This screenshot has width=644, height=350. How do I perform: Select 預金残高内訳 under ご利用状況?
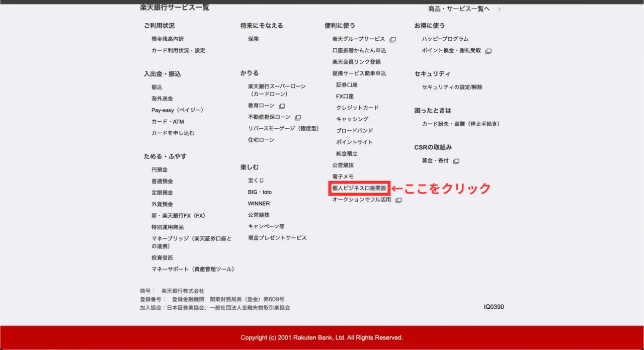click(168, 39)
